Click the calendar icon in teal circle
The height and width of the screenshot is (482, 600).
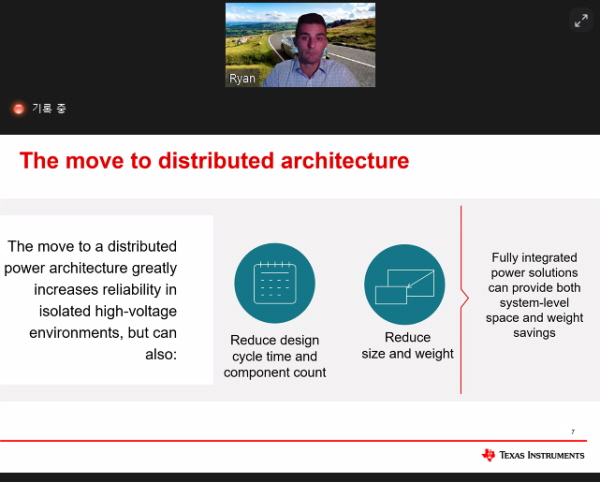274,283
